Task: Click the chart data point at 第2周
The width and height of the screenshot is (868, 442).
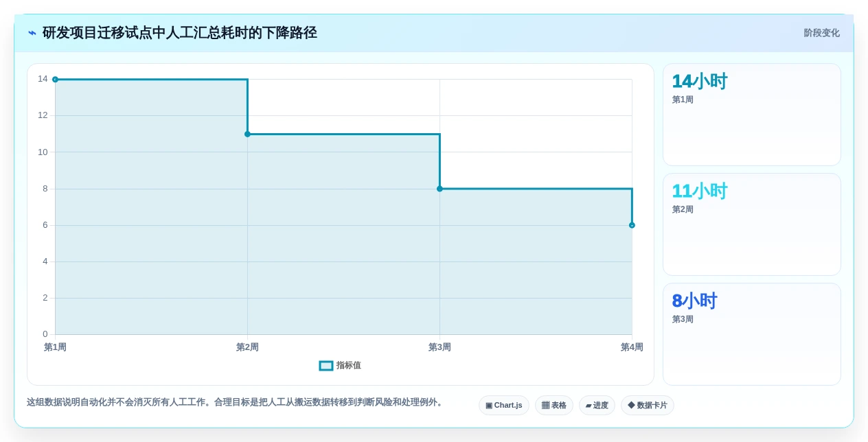Action: click(247, 134)
